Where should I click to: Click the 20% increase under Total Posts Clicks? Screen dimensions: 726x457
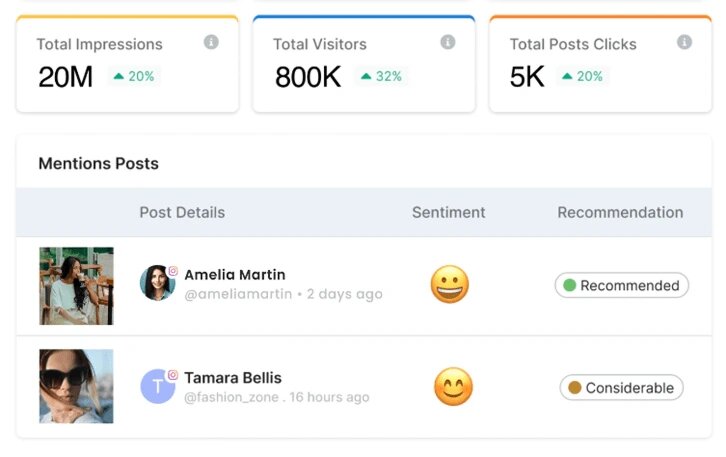[x=582, y=76]
